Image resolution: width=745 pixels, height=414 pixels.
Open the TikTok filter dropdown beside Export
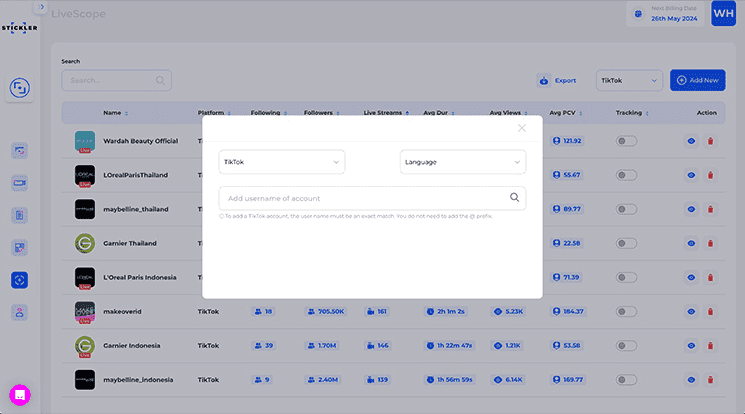coord(629,80)
